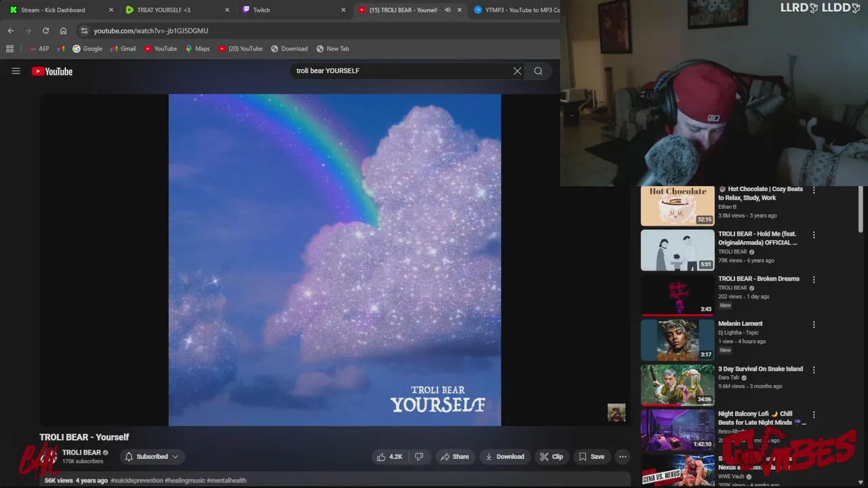Clear the search text with the X icon
This screenshot has height=488, width=868.
(x=517, y=70)
